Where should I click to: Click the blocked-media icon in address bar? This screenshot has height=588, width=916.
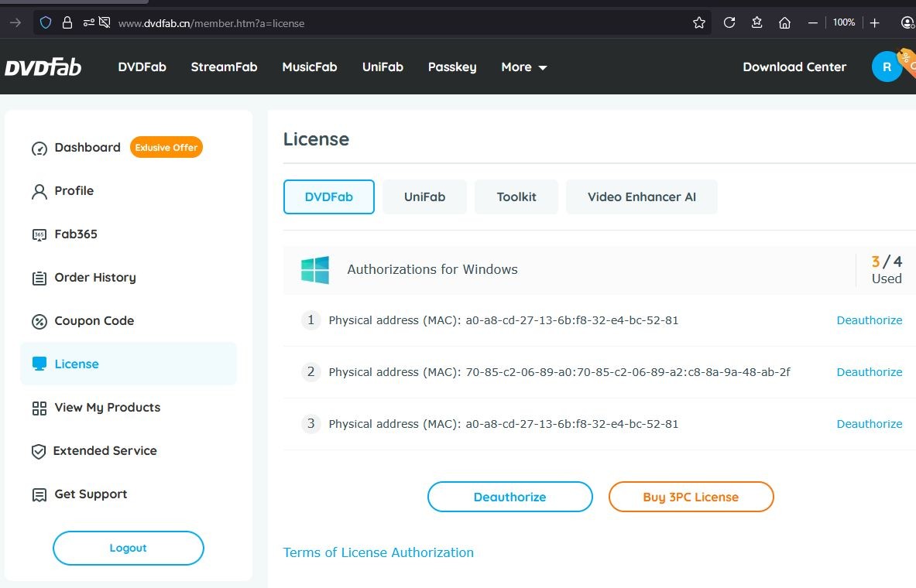click(105, 22)
